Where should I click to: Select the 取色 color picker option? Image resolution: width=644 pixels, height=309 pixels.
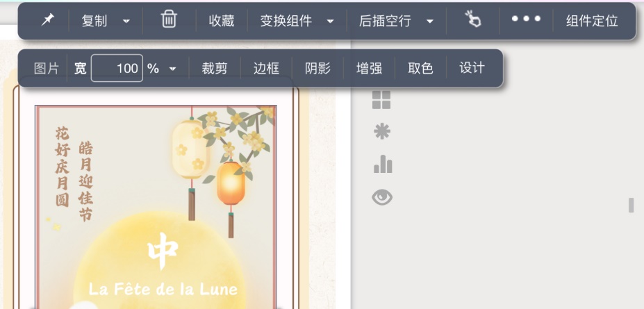click(x=420, y=68)
